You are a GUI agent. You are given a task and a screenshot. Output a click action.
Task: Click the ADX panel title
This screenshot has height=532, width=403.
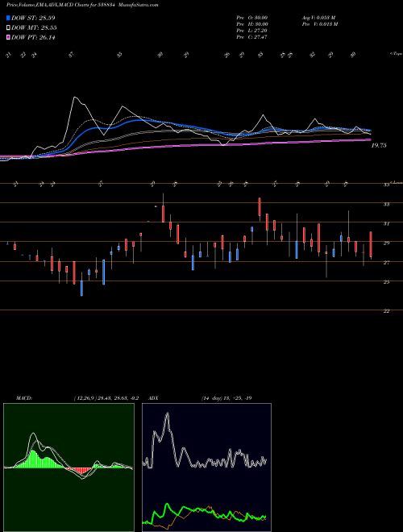click(154, 398)
